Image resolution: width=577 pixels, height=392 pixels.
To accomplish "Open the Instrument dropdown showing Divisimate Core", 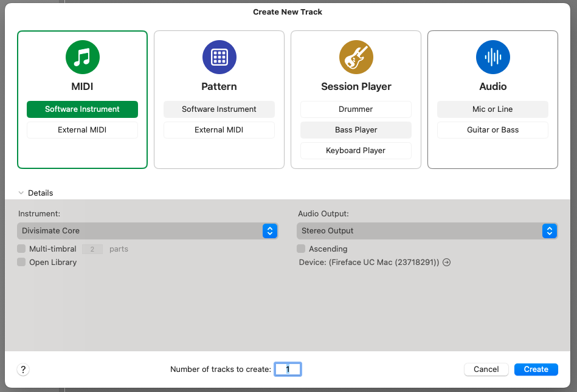I will click(147, 231).
